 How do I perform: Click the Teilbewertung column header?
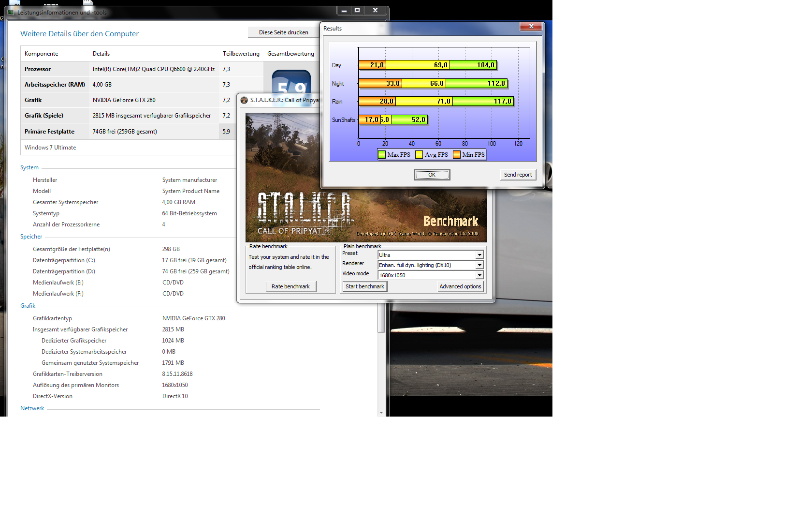tap(241, 54)
